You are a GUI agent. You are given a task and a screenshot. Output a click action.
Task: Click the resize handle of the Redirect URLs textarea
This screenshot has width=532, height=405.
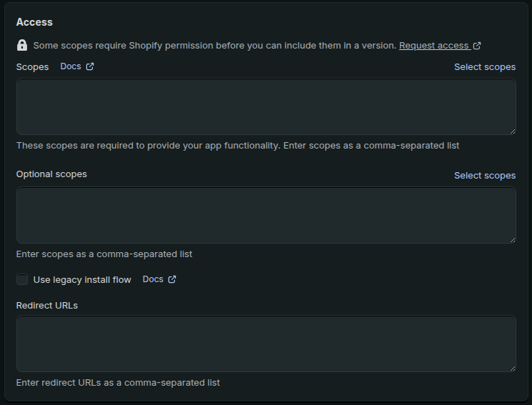tap(511, 368)
